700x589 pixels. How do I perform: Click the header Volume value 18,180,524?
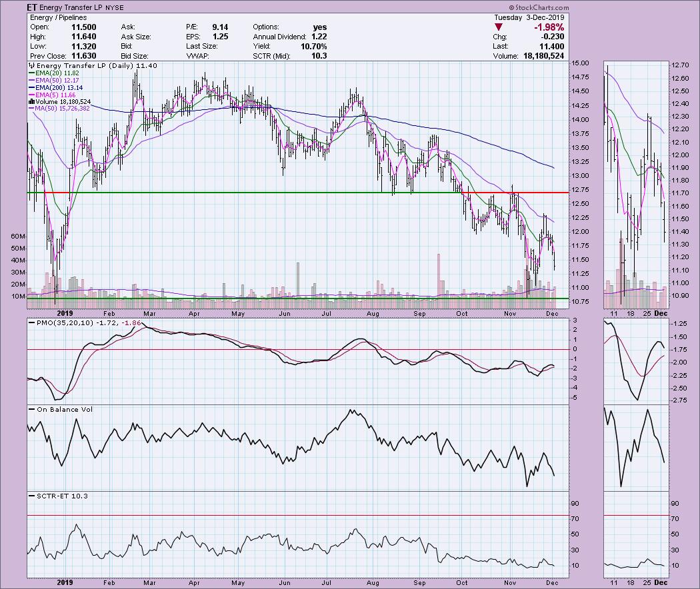[543, 56]
